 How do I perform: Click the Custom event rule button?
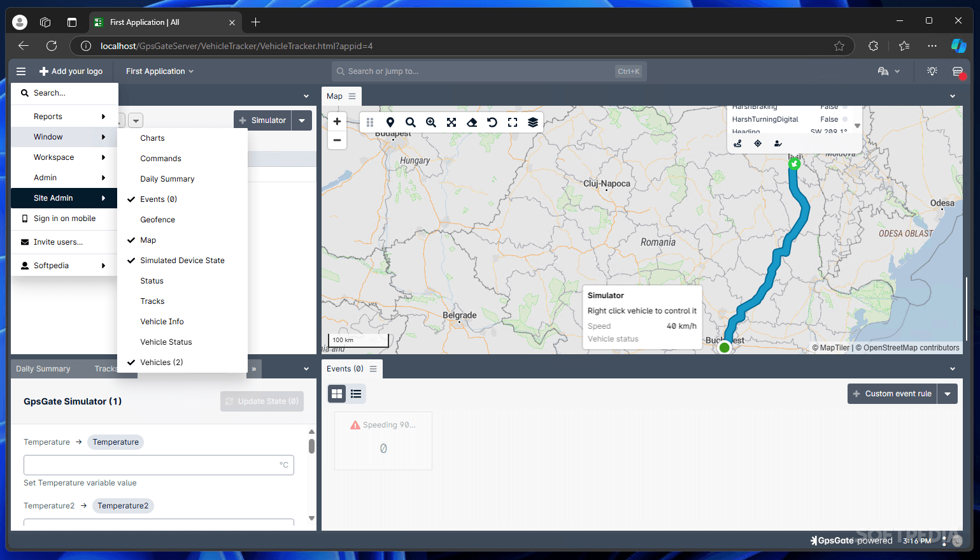click(x=892, y=394)
